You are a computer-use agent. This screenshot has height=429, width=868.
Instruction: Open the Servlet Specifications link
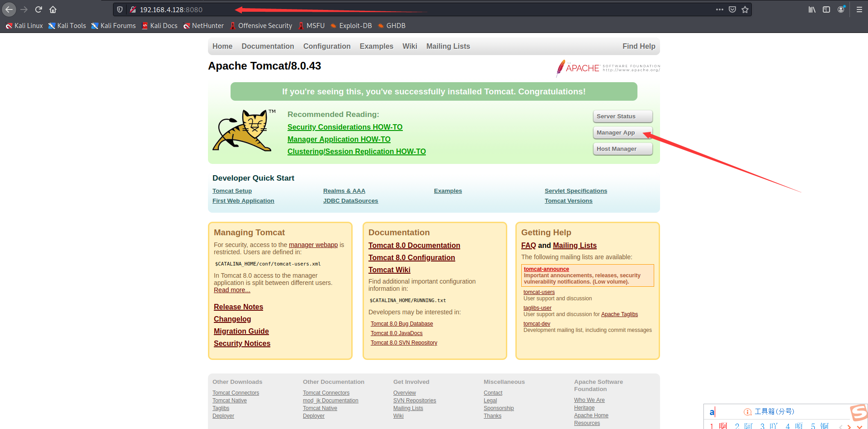tap(576, 191)
